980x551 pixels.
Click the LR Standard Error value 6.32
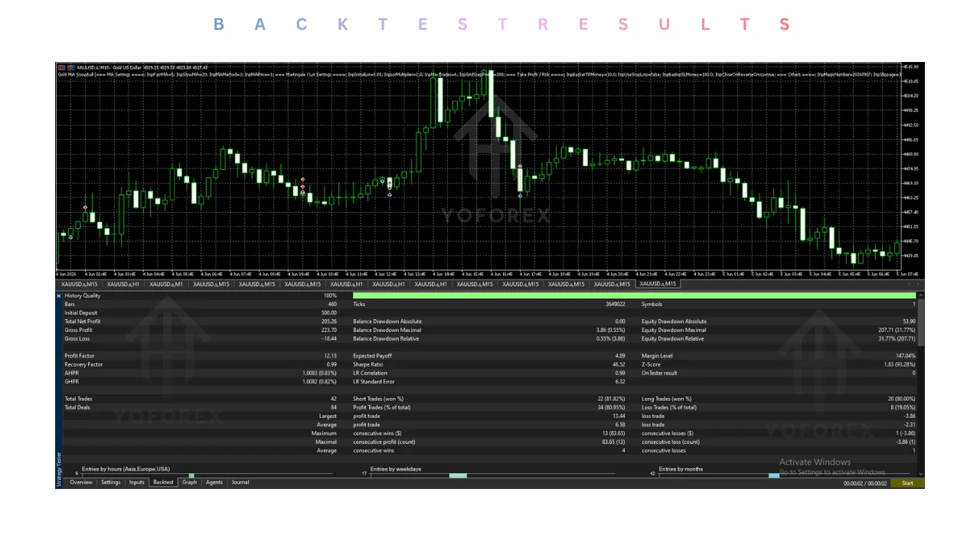[x=621, y=381]
